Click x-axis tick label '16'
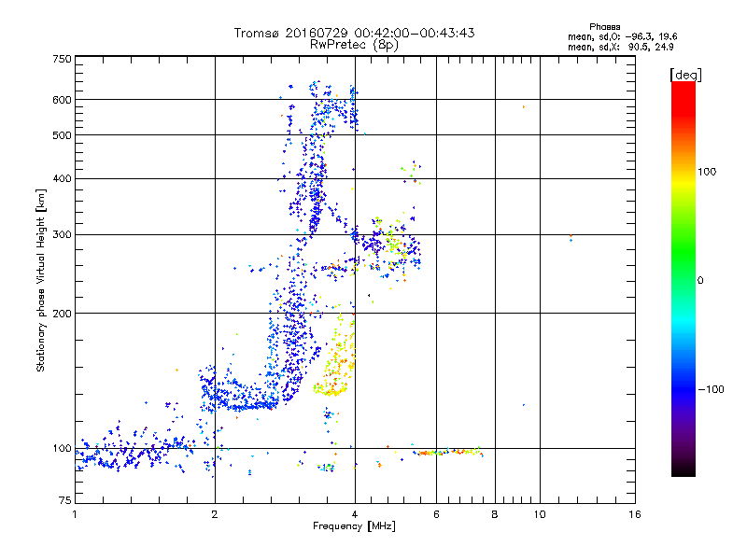This screenshot has width=747, height=560. 635,514
